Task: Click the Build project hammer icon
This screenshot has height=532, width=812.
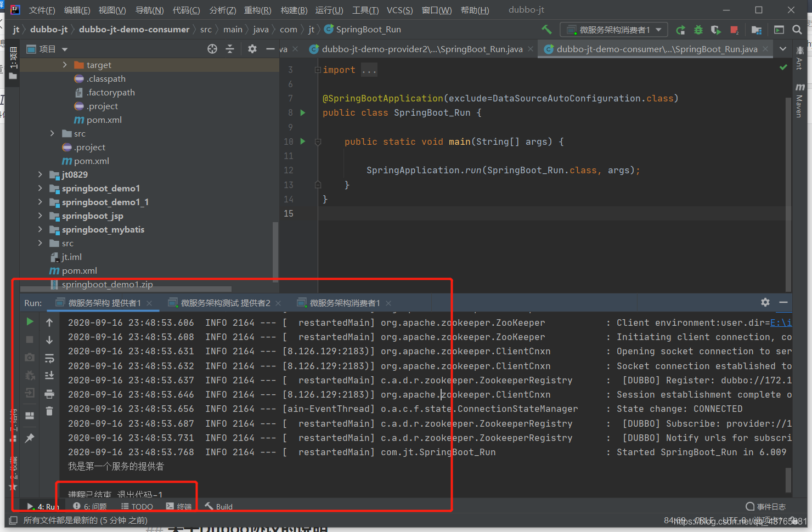Action: (546, 30)
